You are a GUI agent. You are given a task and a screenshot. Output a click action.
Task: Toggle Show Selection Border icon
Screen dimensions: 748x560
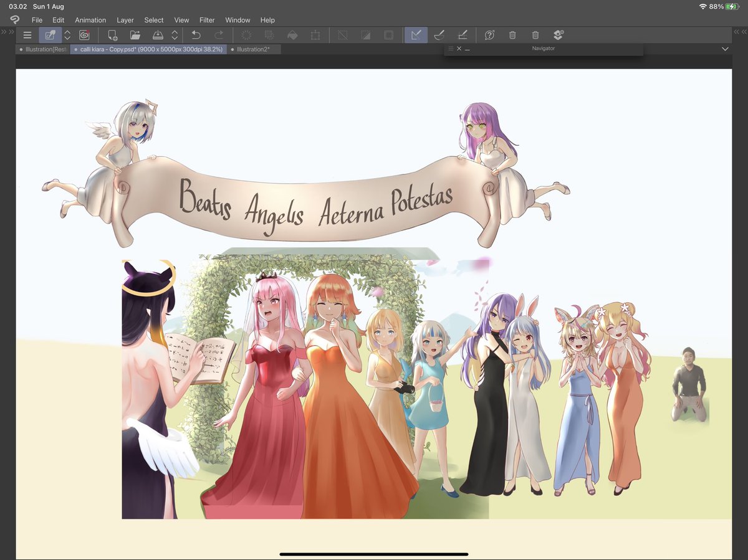(x=388, y=36)
